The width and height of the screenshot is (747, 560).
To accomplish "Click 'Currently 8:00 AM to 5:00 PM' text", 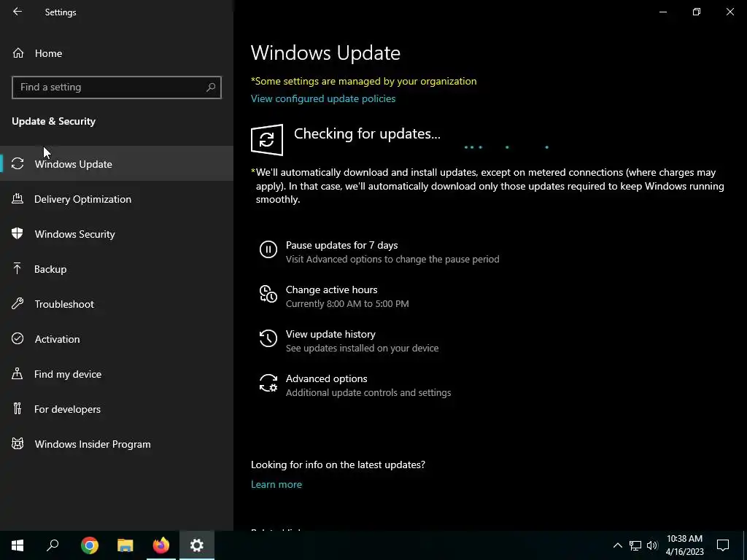I will click(x=347, y=303).
